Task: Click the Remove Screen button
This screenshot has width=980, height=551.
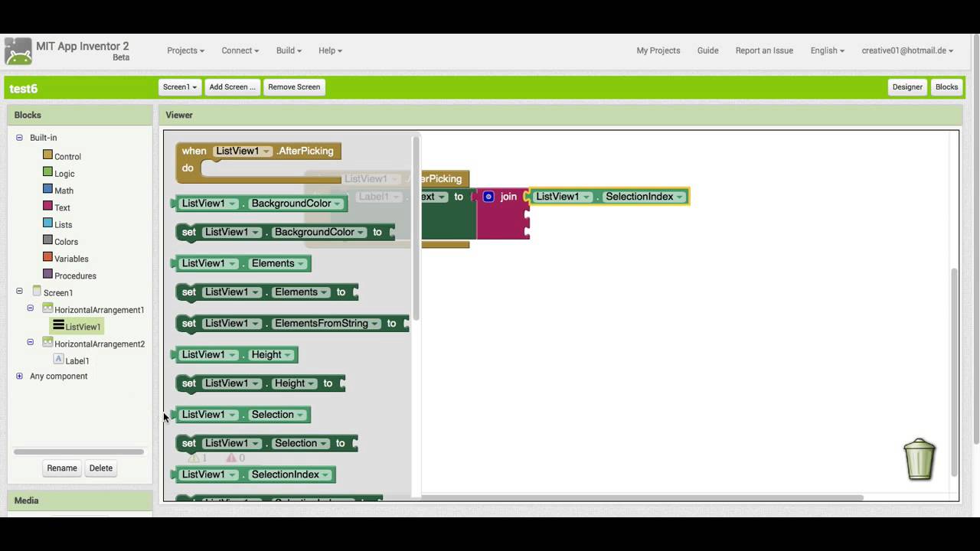Action: point(294,87)
